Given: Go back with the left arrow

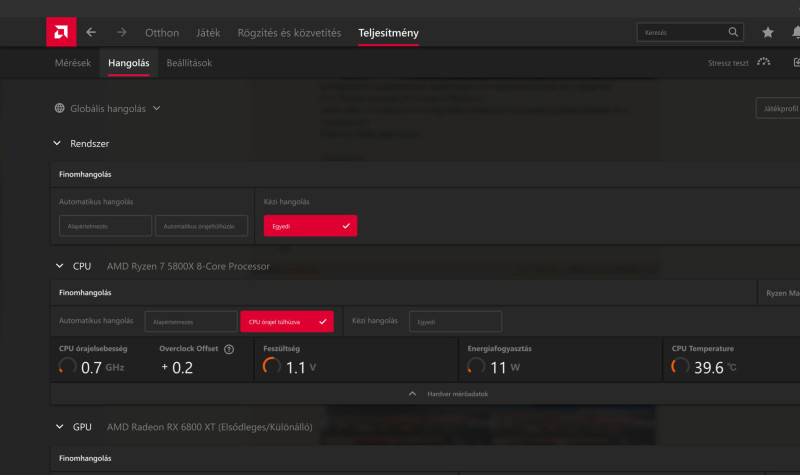Looking at the screenshot, I should [91, 32].
